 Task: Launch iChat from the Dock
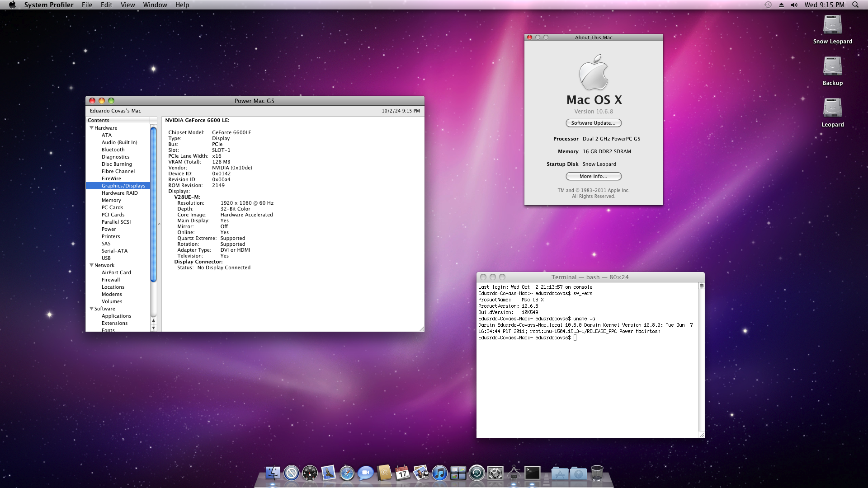(x=366, y=473)
